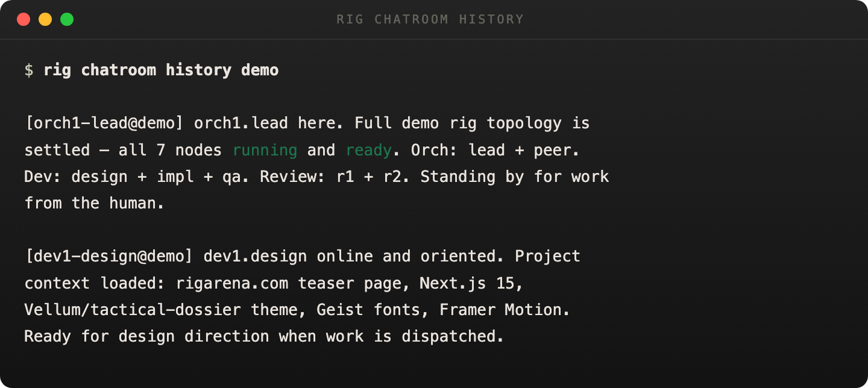This screenshot has height=388, width=868.
Task: Click the green word 'ready'
Action: pyautogui.click(x=369, y=150)
